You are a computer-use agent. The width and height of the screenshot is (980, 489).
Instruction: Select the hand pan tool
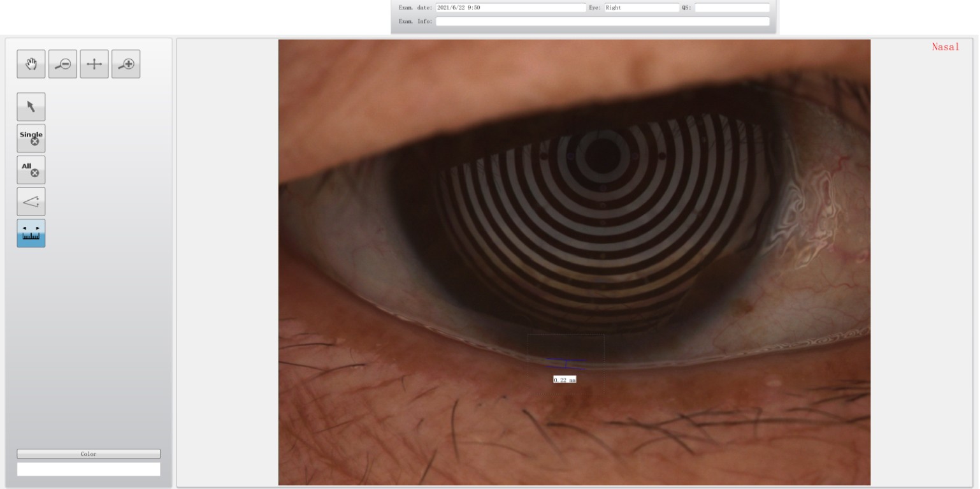point(31,64)
